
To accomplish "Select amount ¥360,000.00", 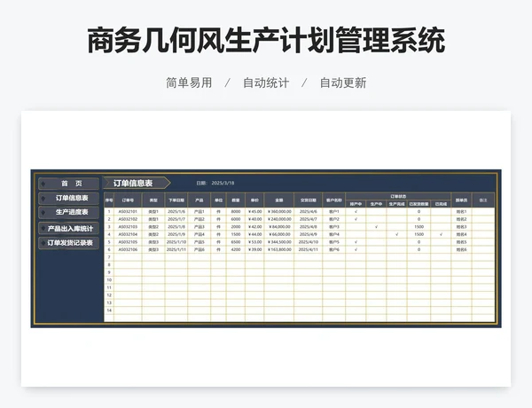I will point(279,211).
